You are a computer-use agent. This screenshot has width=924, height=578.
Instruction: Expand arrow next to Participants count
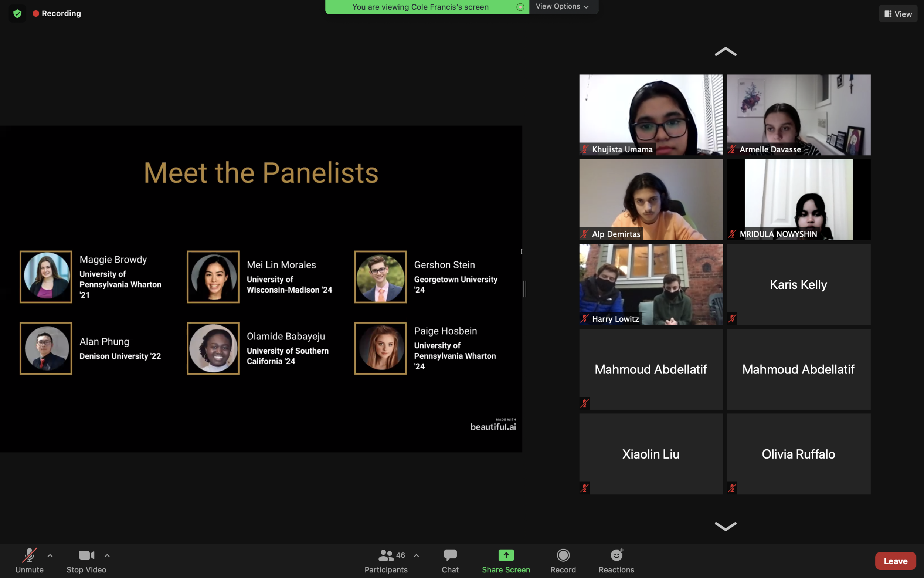416,555
